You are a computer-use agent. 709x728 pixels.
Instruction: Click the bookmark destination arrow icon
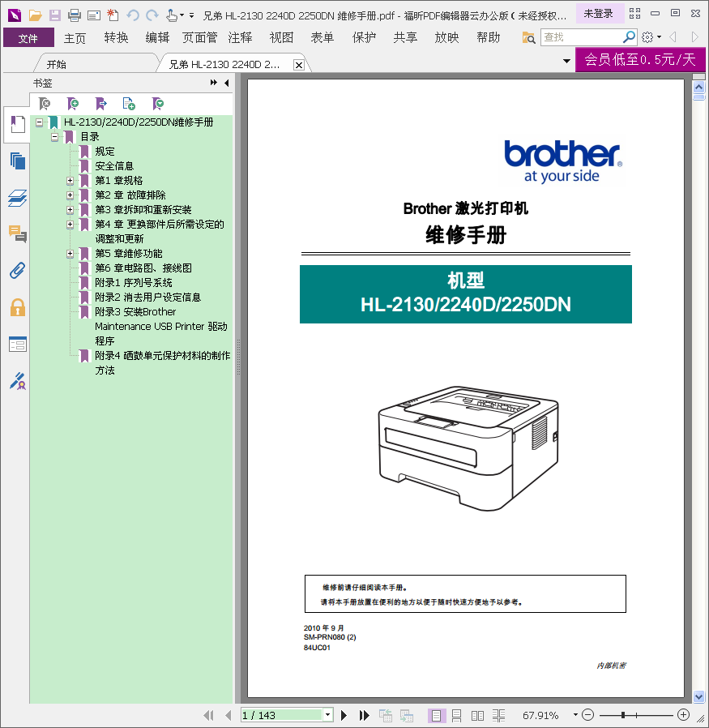click(x=100, y=104)
